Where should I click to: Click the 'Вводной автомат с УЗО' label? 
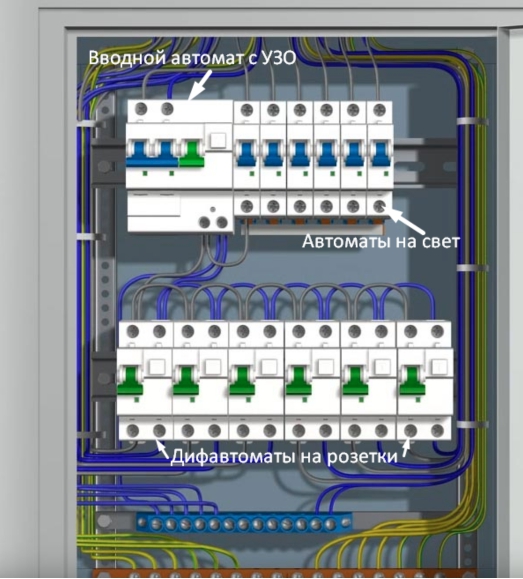coord(192,58)
